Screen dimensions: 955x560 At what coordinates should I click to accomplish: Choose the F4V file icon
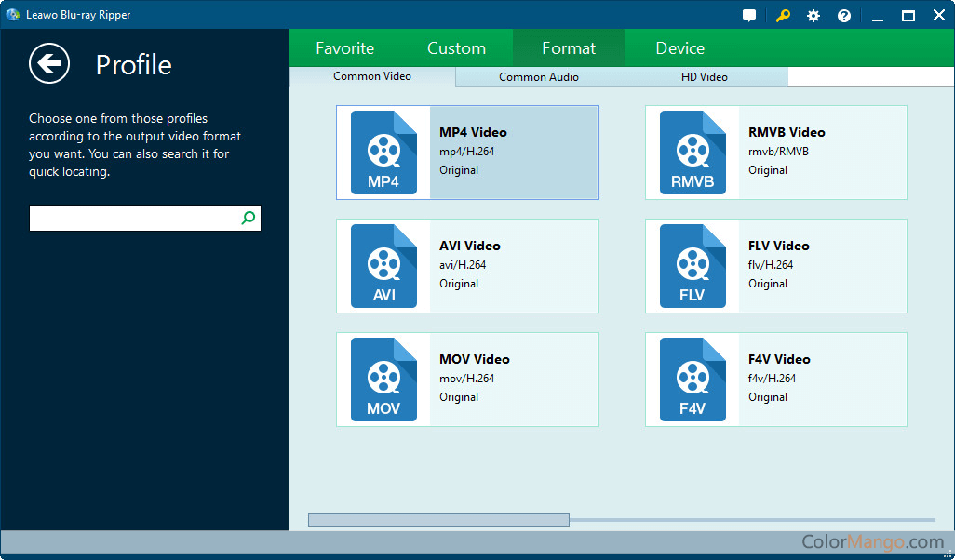(x=693, y=380)
